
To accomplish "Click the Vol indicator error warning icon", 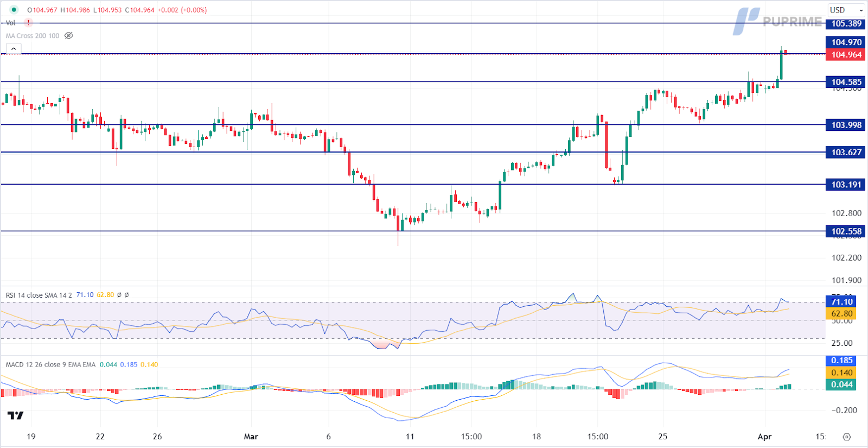I will [x=28, y=23].
